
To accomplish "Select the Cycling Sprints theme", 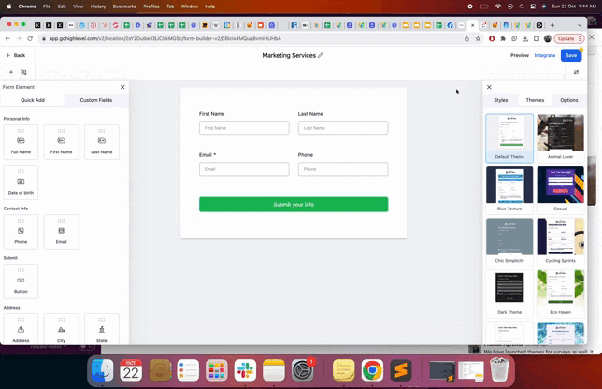I will [x=560, y=242].
